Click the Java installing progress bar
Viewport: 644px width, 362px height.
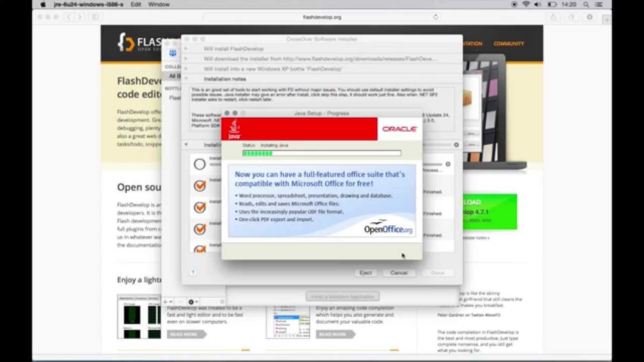(322, 153)
